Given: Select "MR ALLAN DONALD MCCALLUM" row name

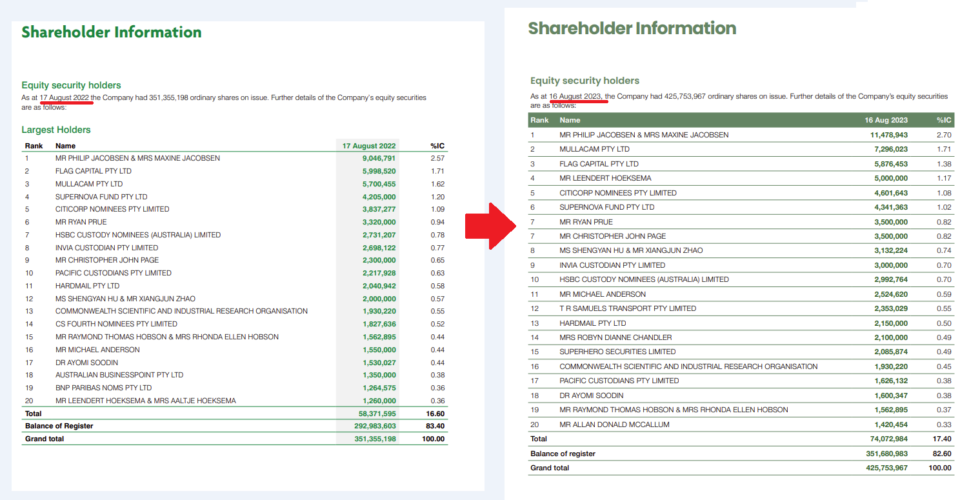Looking at the screenshot, I should point(614,425).
